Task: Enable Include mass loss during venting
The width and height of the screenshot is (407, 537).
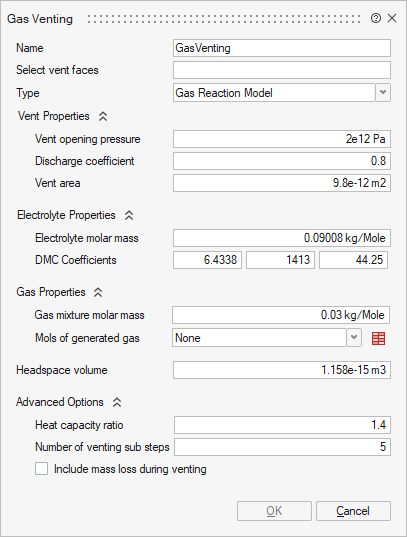Action: click(41, 469)
